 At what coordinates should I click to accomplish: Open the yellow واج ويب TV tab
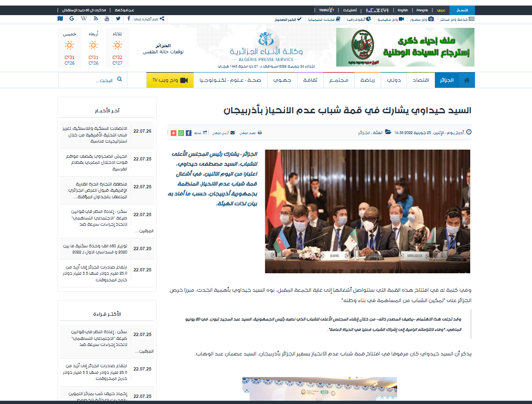point(170,80)
